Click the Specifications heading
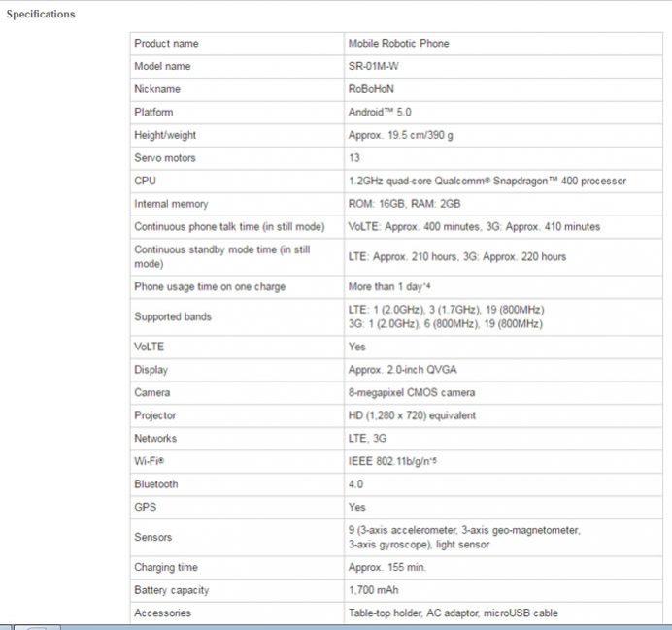 pyautogui.click(x=41, y=15)
